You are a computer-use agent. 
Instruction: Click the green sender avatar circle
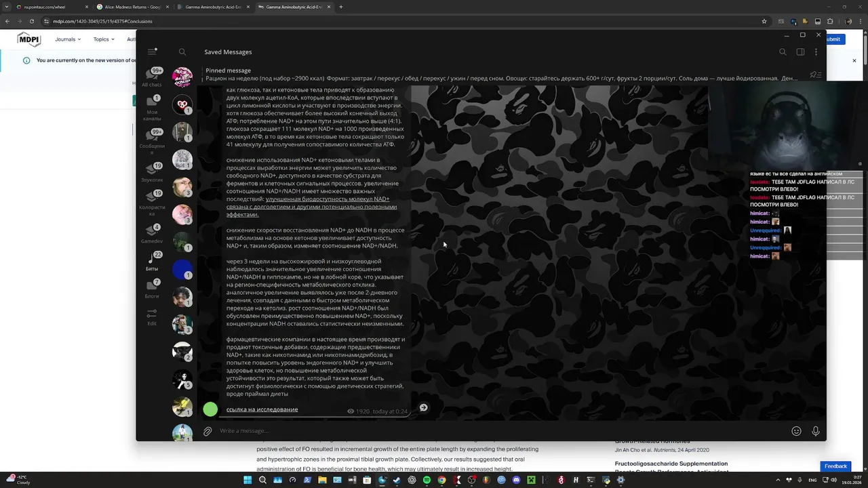[x=210, y=409]
